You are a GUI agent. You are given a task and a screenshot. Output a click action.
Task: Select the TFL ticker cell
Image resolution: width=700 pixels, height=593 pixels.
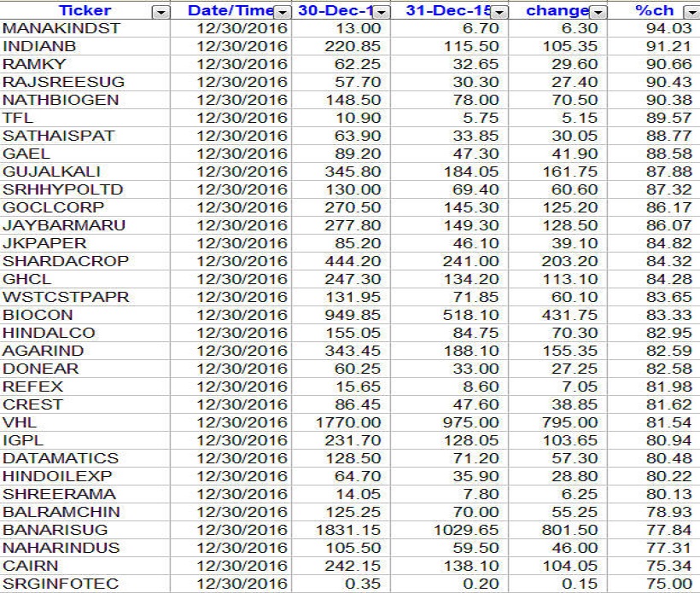[85, 118]
